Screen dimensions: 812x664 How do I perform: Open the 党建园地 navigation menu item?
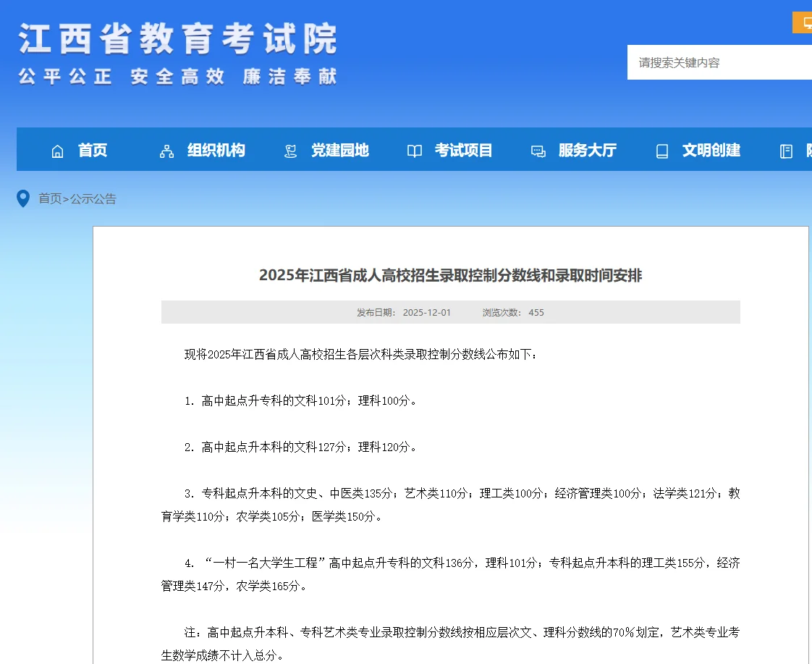(x=341, y=150)
